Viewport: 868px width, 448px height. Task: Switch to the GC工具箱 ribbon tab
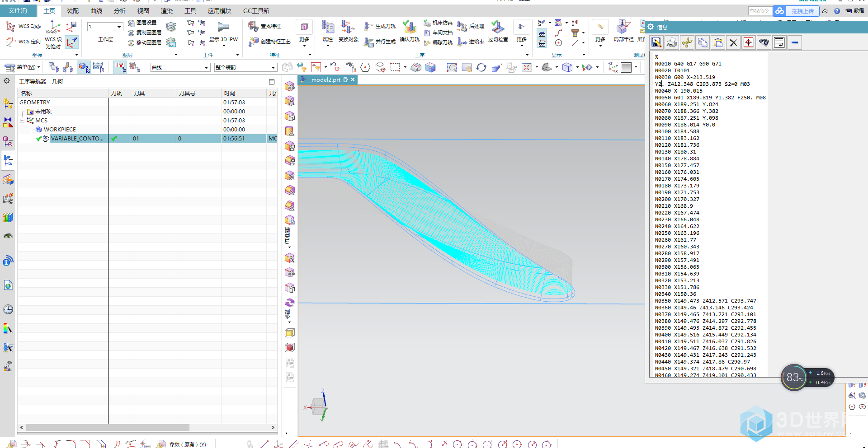256,11
